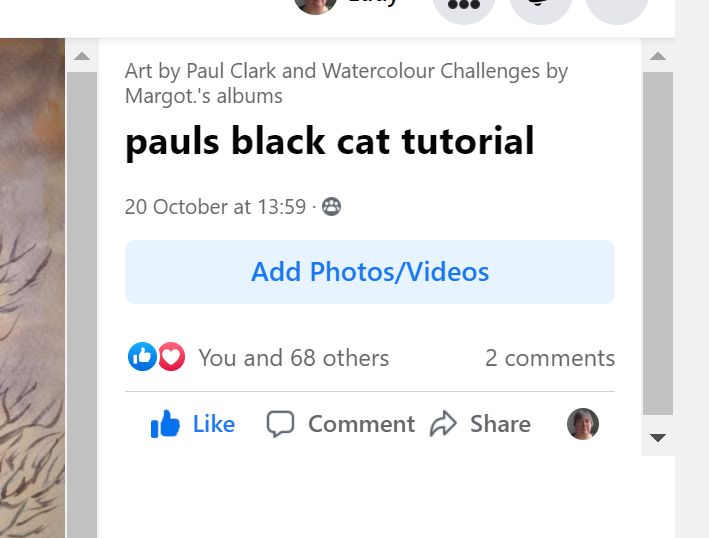709x538 pixels.
Task: Click the watercolour painting photo on the left
Action: (32, 288)
